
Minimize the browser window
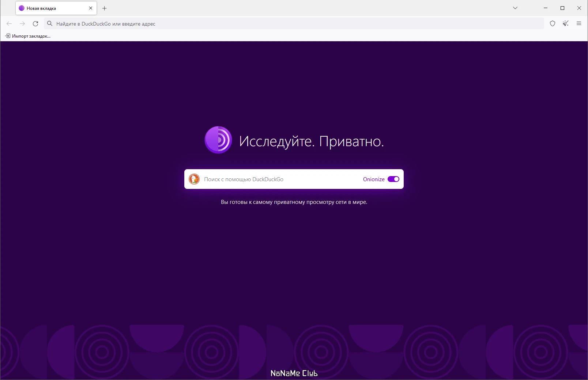point(546,8)
